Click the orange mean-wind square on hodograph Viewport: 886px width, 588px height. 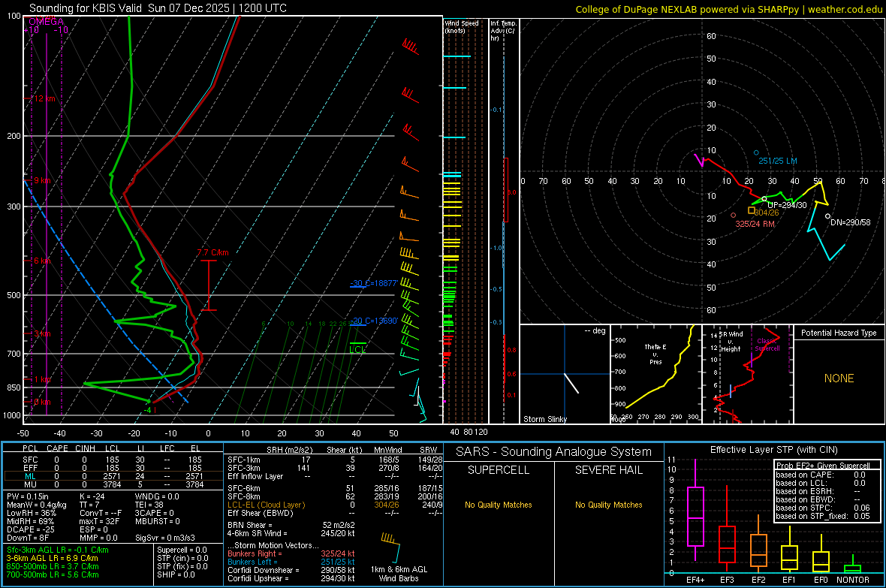pos(752,210)
